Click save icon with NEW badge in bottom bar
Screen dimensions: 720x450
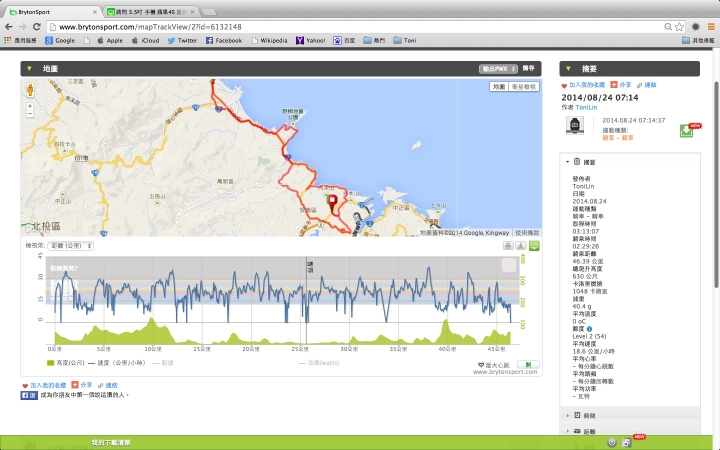[626, 443]
